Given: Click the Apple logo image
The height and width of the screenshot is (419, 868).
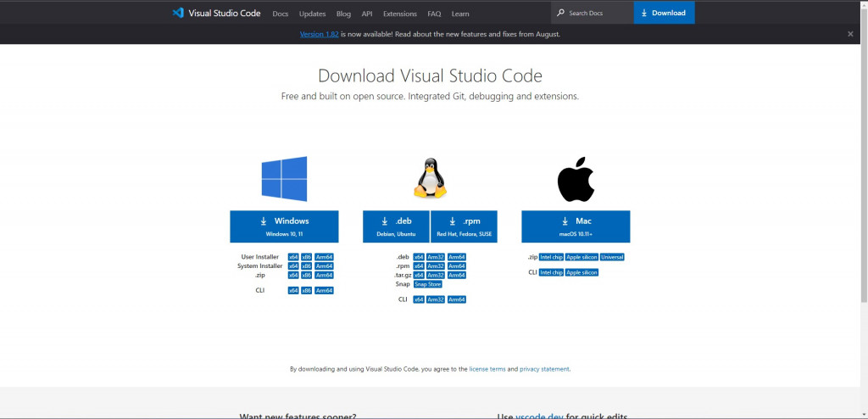Looking at the screenshot, I should 576,179.
